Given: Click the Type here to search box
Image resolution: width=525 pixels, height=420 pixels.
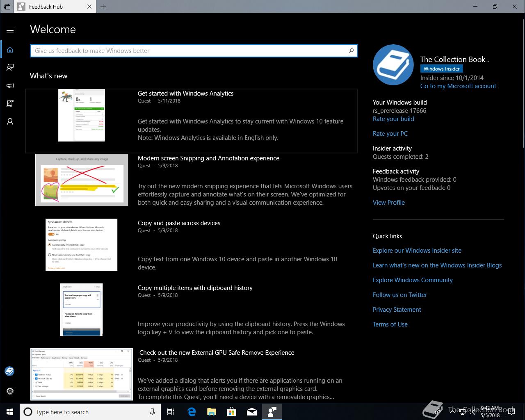Looking at the screenshot, I should coord(90,412).
